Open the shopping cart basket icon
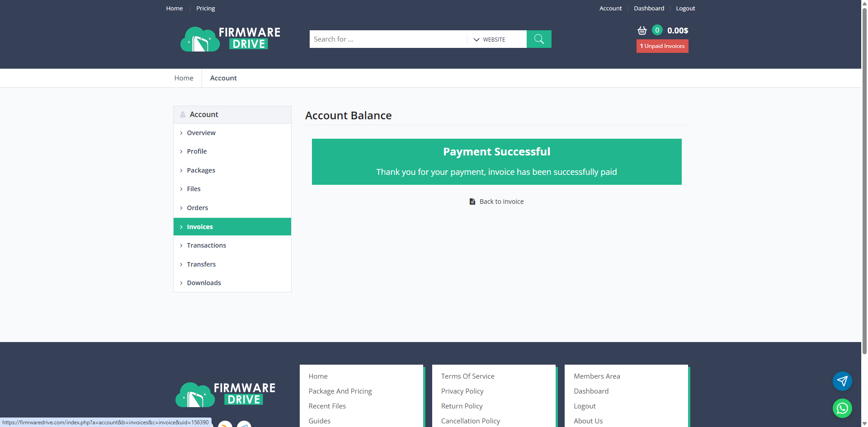Viewport: 868px width, 427px height. (x=642, y=31)
